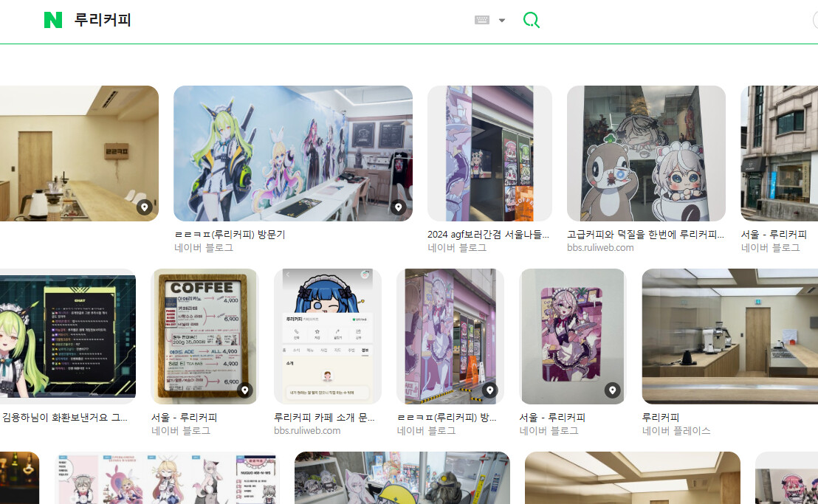Click location pin on beige cafe counter photo
The height and width of the screenshot is (504, 818).
(x=145, y=207)
